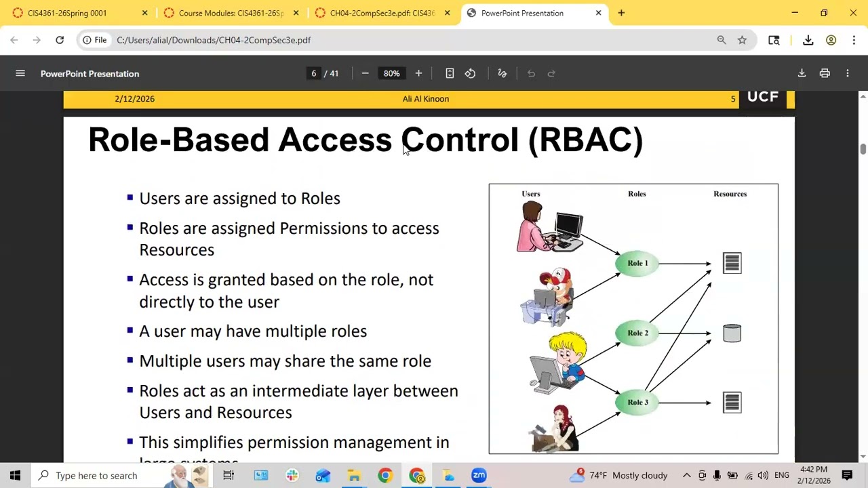Click the address bar URL
Image resolution: width=868 pixels, height=488 pixels.
pyautogui.click(x=214, y=40)
